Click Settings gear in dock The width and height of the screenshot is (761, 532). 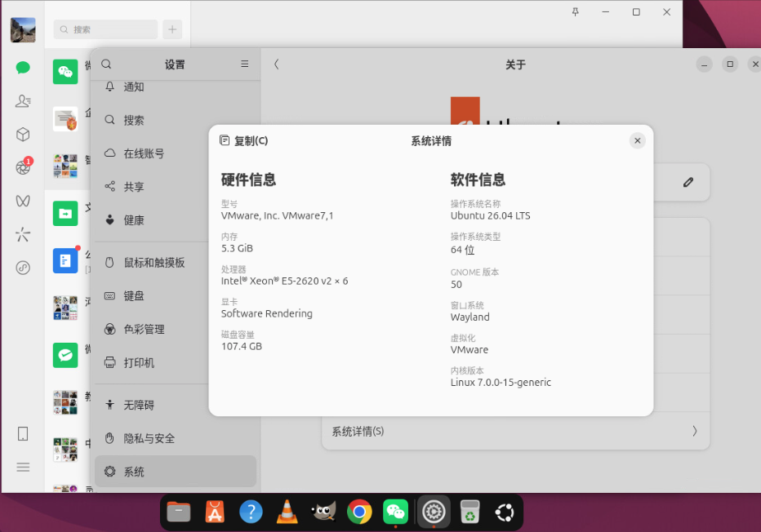click(x=434, y=512)
